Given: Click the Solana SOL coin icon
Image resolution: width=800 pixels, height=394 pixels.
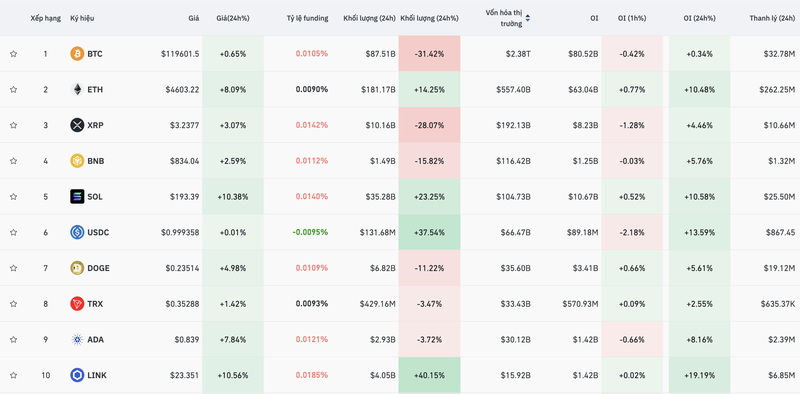Looking at the screenshot, I should pos(77,196).
